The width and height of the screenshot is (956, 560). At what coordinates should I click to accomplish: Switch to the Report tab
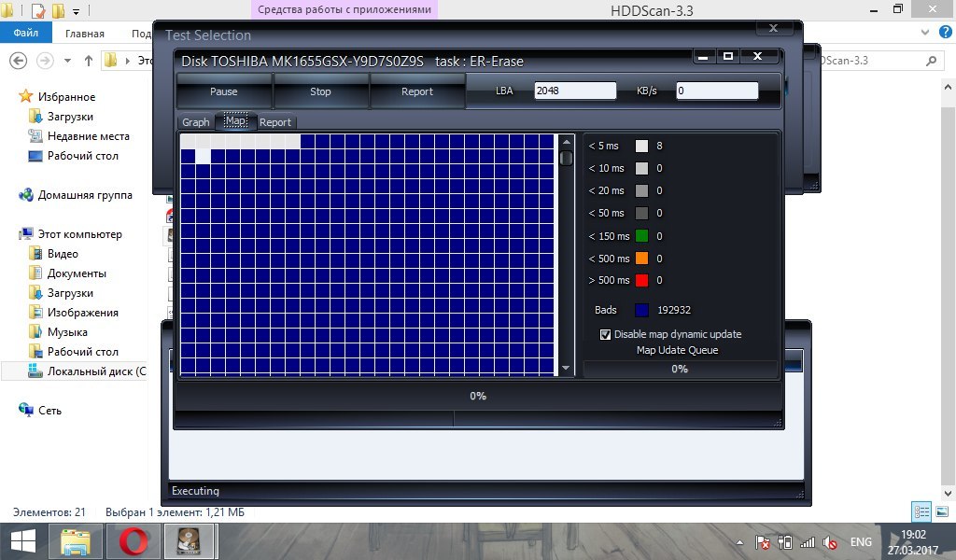point(274,122)
